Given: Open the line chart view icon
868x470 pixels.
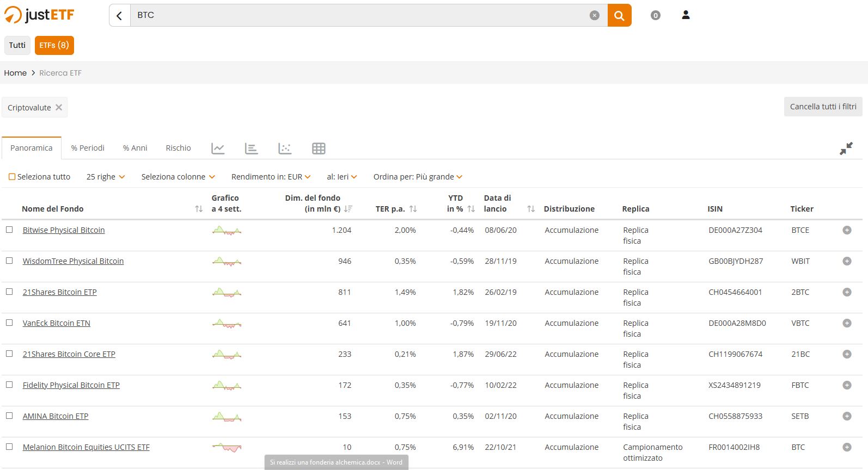Looking at the screenshot, I should [x=218, y=148].
